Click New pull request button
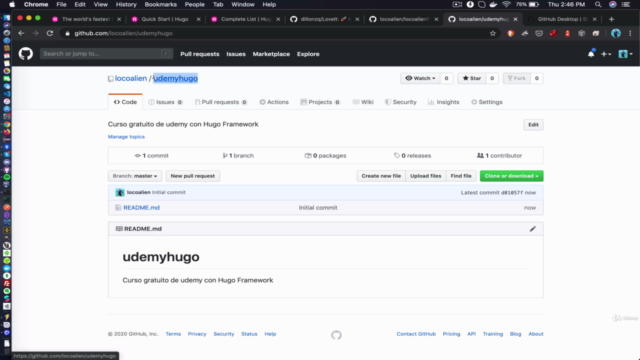 (193, 176)
